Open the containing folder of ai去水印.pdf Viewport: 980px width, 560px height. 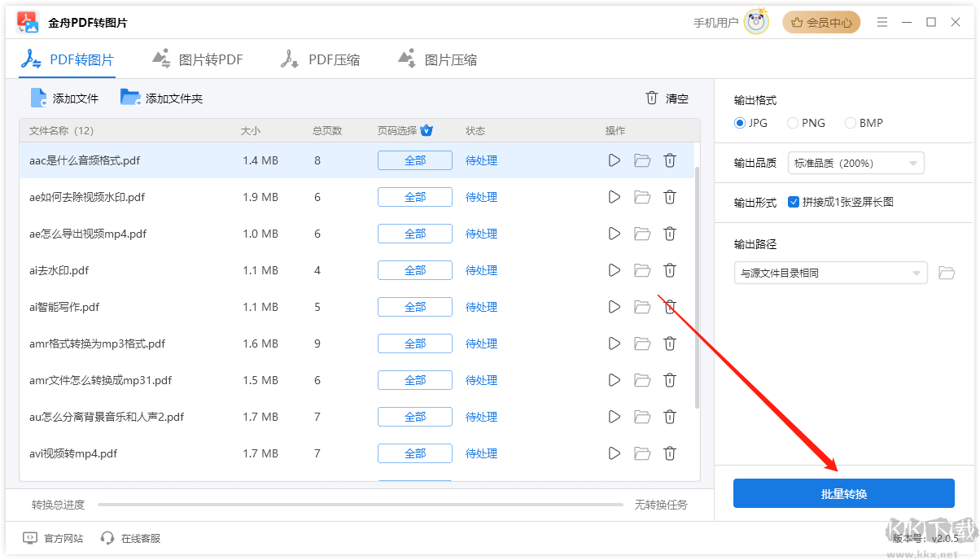(x=641, y=270)
